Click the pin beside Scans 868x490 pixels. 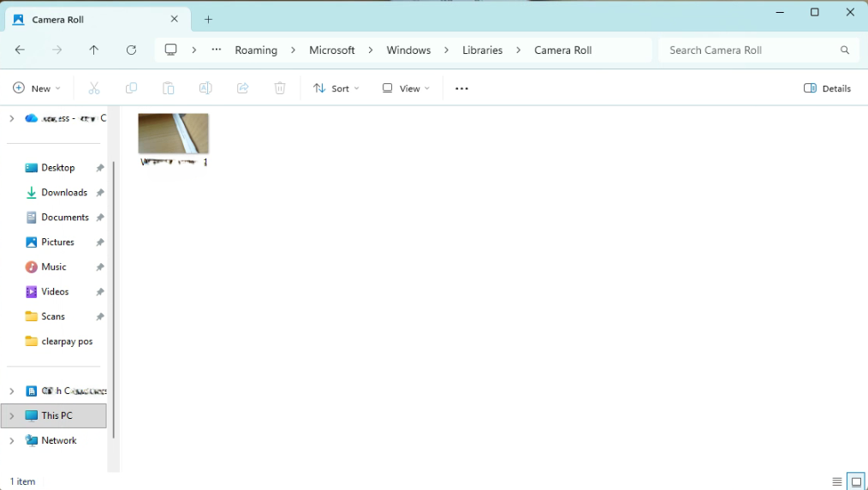click(99, 317)
